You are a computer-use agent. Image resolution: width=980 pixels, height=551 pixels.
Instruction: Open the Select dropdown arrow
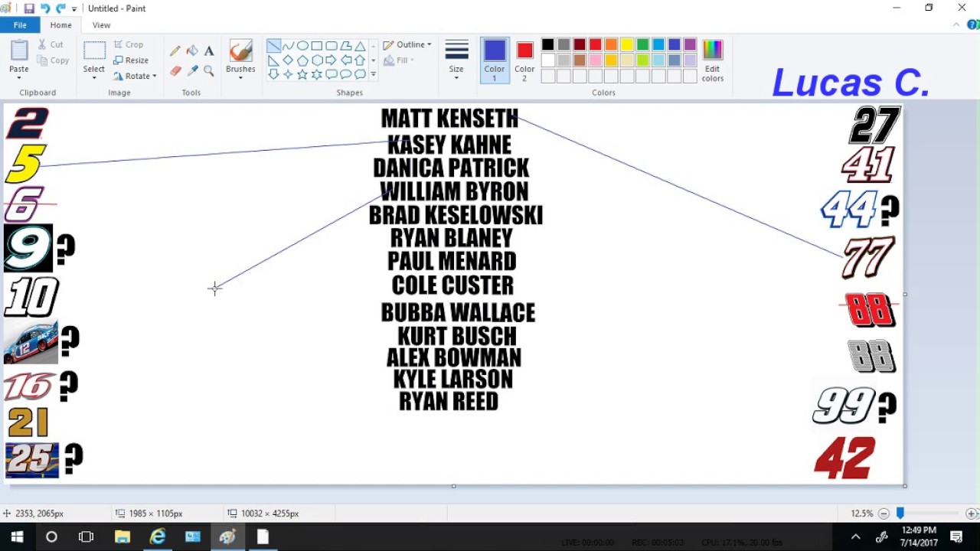pos(94,77)
